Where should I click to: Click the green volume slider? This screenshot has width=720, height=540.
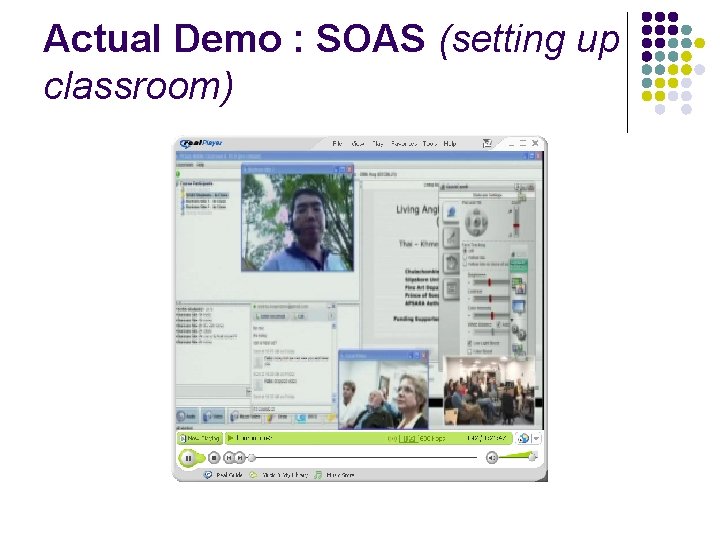point(518,456)
